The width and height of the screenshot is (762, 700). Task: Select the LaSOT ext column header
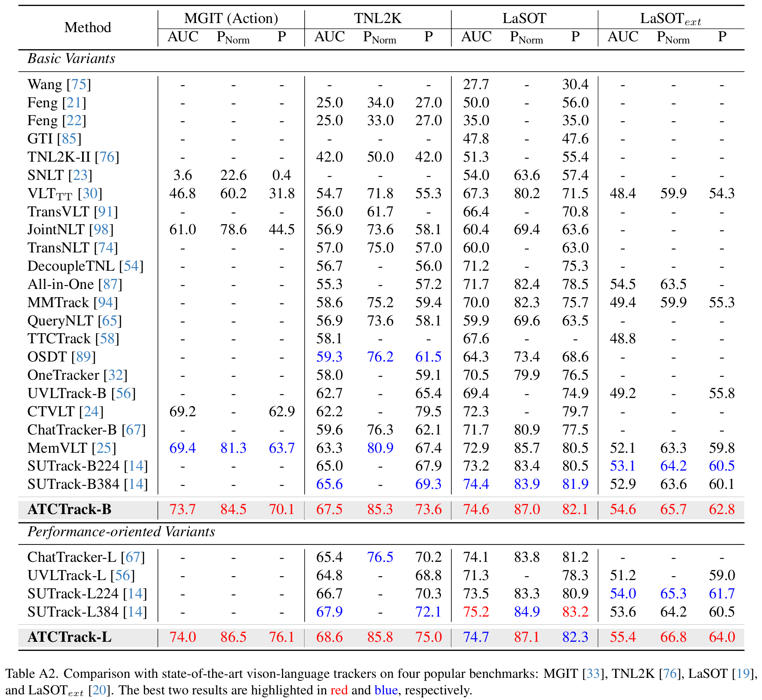click(x=671, y=19)
